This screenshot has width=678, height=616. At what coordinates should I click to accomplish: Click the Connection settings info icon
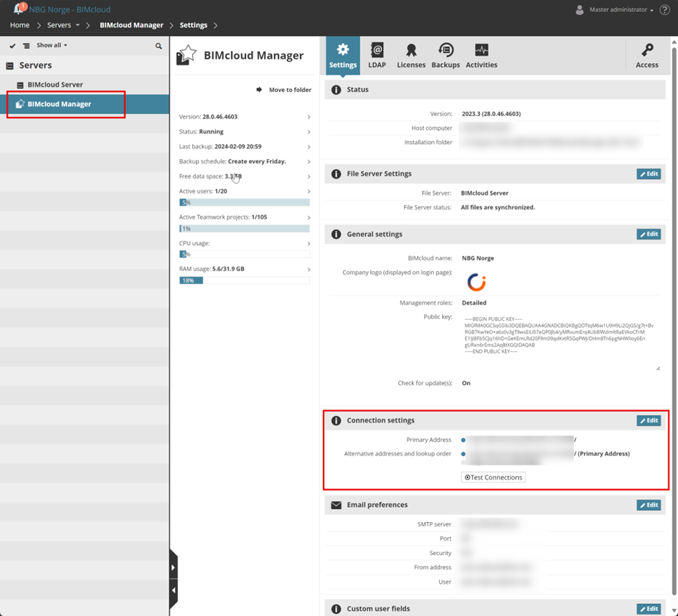[336, 421]
